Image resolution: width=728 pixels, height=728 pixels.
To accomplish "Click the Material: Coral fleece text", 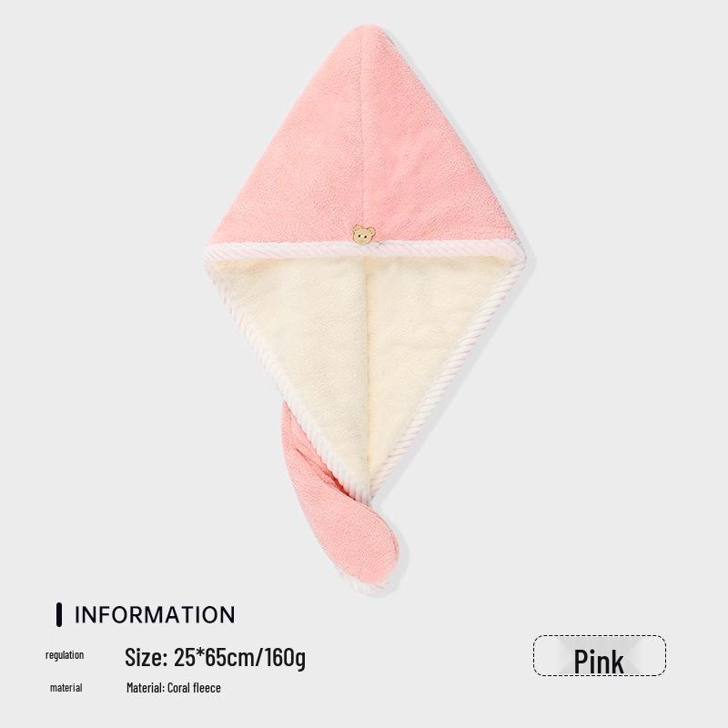I will click(174, 688).
